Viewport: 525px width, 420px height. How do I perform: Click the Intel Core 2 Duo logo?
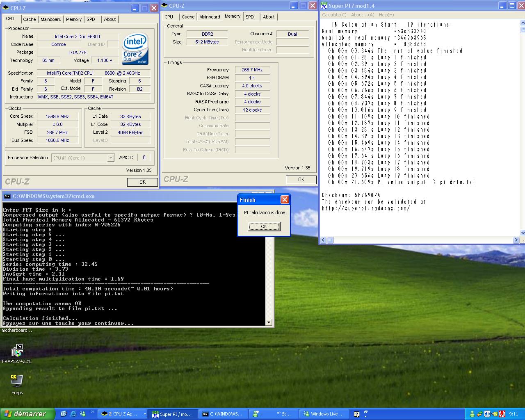point(135,48)
